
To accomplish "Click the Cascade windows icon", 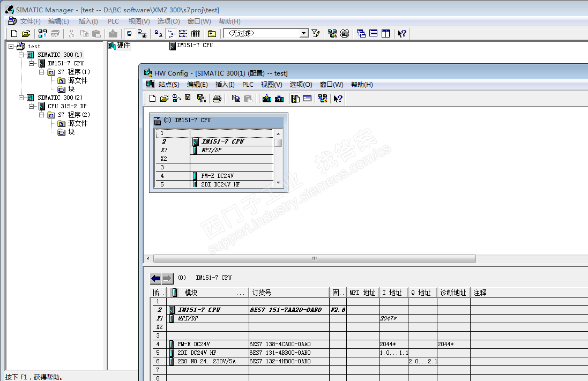I will (361, 34).
